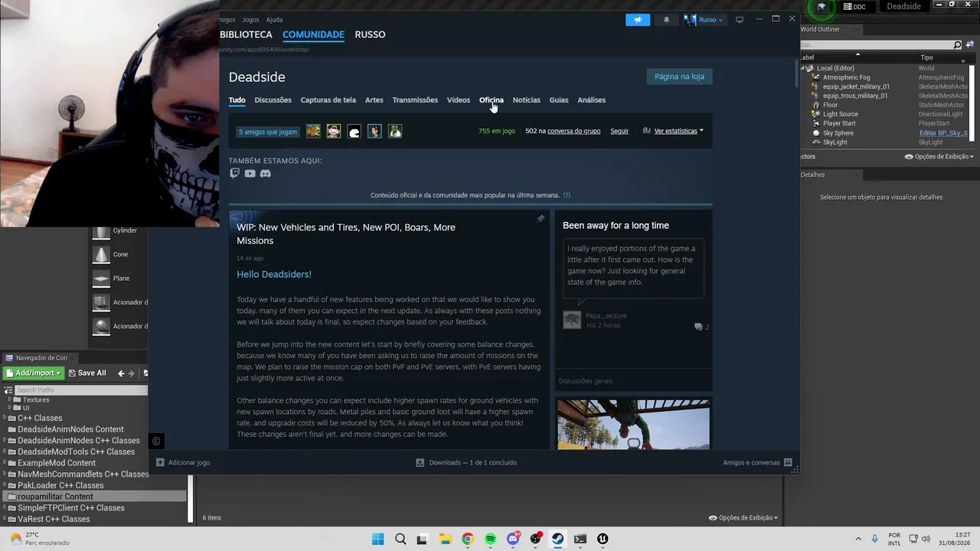Switch Steam to Big Picture mode icon
This screenshot has width=980, height=551.
[x=740, y=20]
